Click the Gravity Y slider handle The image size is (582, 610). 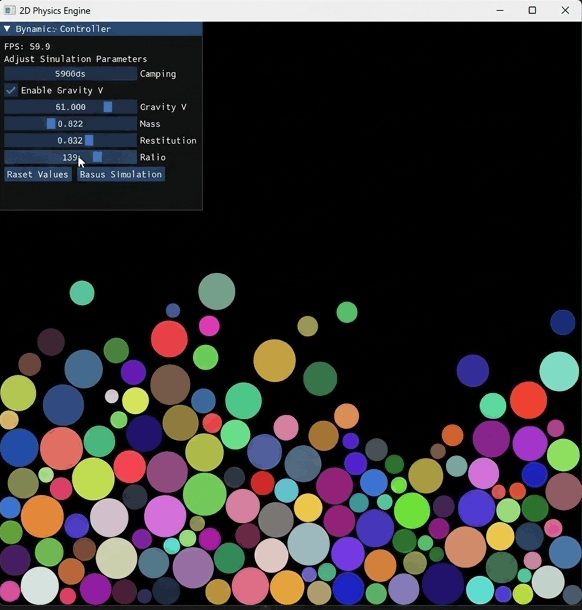point(108,107)
